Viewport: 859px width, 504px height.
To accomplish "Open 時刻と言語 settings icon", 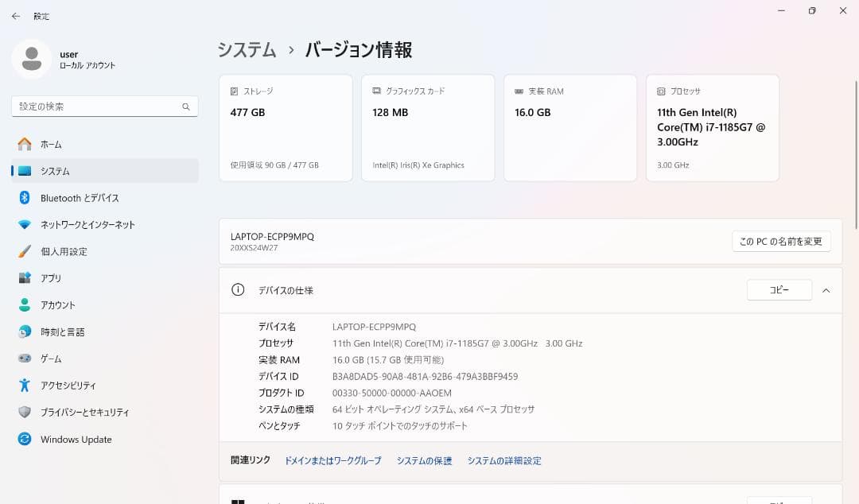I will (x=25, y=331).
